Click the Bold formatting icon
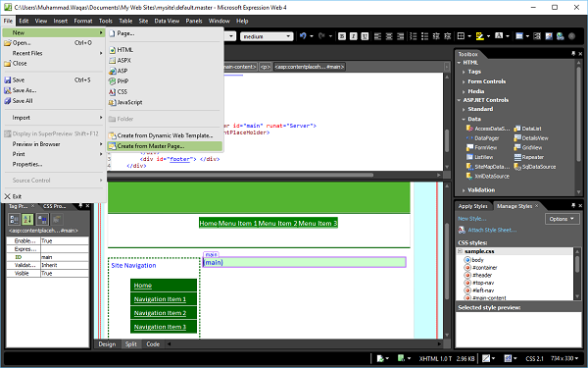 pyautogui.click(x=342, y=36)
